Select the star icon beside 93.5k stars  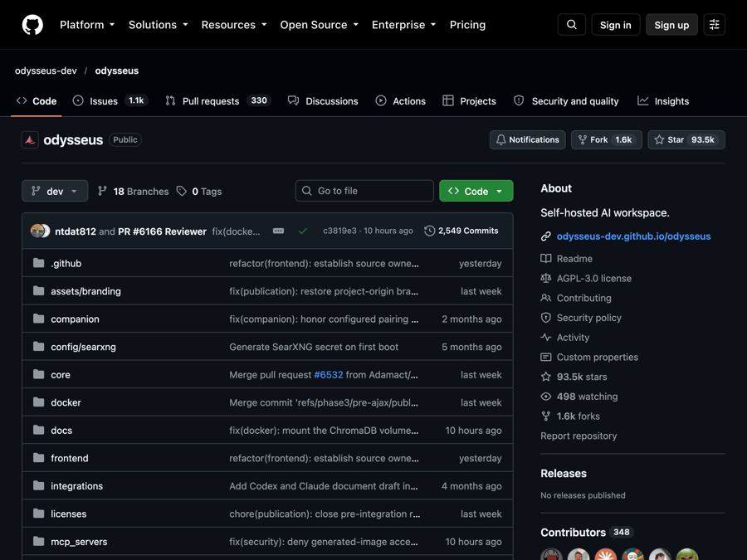tap(546, 377)
